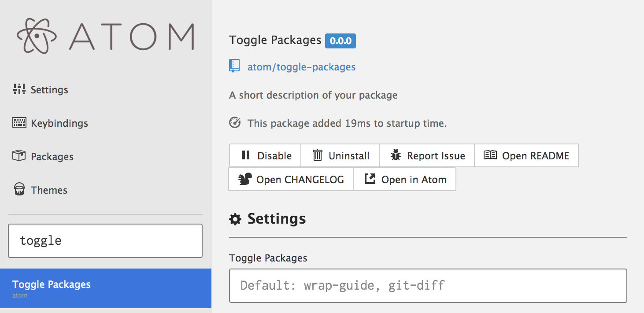The width and height of the screenshot is (644, 313).
Task: Uninstall the Toggle Packages package
Action: point(340,155)
